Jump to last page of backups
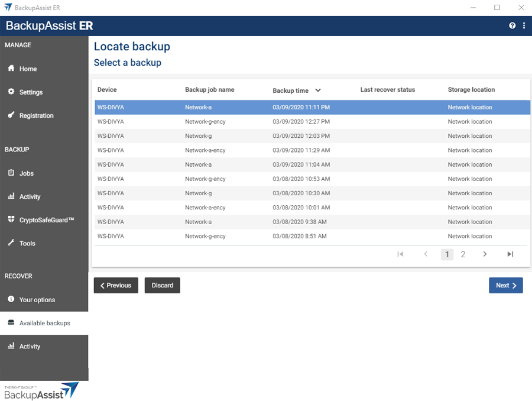Screen dimensions: 532x401 [510, 254]
